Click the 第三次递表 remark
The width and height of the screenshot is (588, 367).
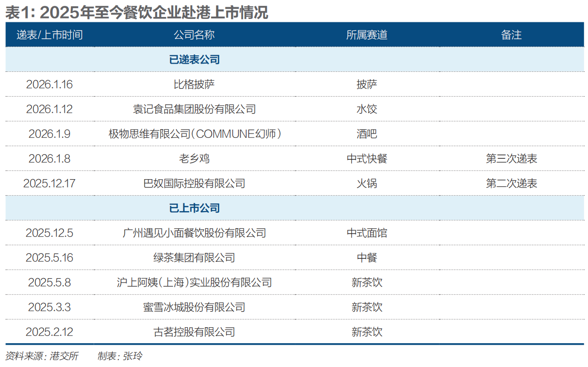click(511, 159)
